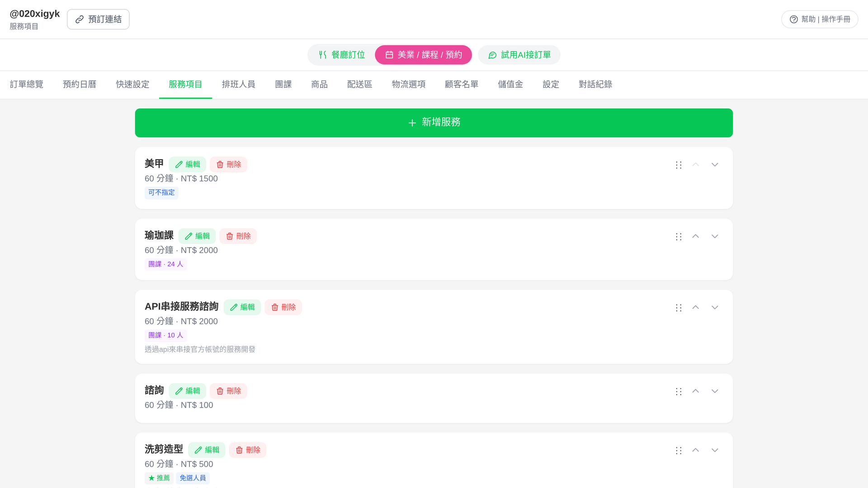
Task: Click the drag handle icon for 洗剪造型
Action: pos(679,450)
